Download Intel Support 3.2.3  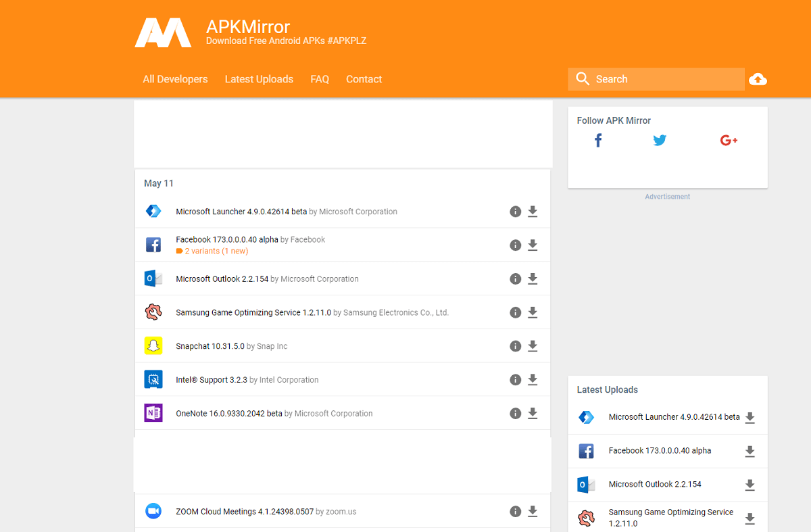click(533, 379)
